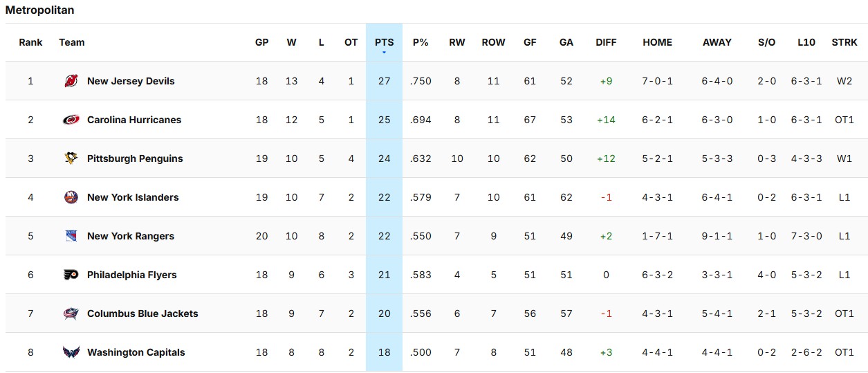Screen dimensions: 868x373
Task: Click the PTS sort arrow indicator
Action: click(384, 53)
